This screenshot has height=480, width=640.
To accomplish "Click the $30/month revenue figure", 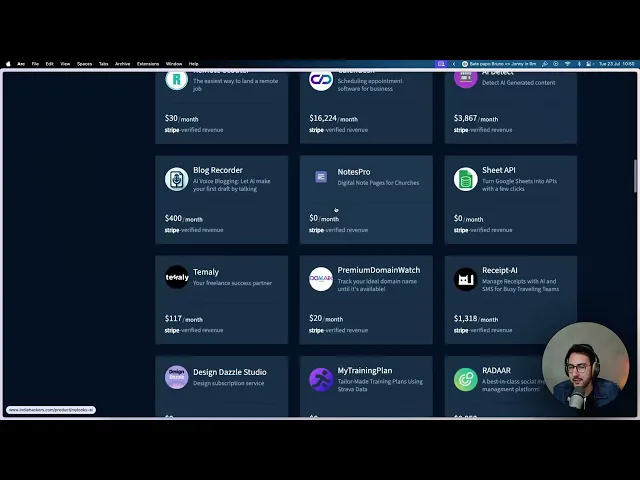I will pos(181,118).
